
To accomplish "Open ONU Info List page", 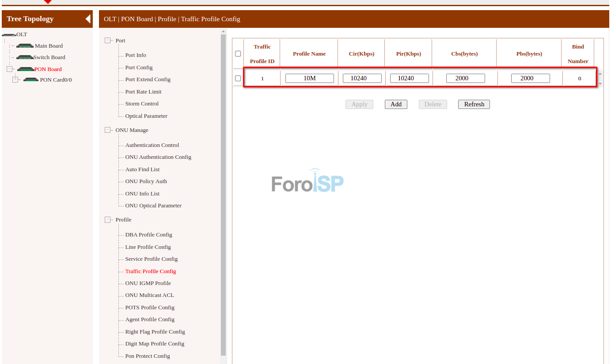I will pyautogui.click(x=142, y=194).
